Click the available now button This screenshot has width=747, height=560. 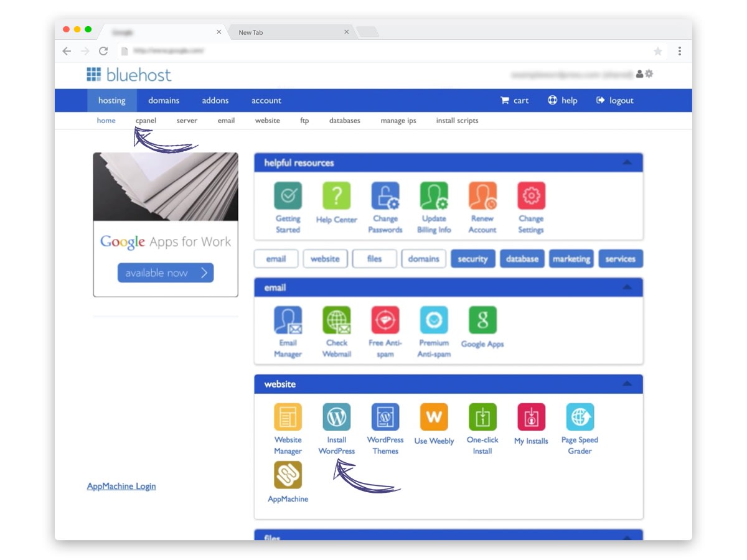(166, 273)
